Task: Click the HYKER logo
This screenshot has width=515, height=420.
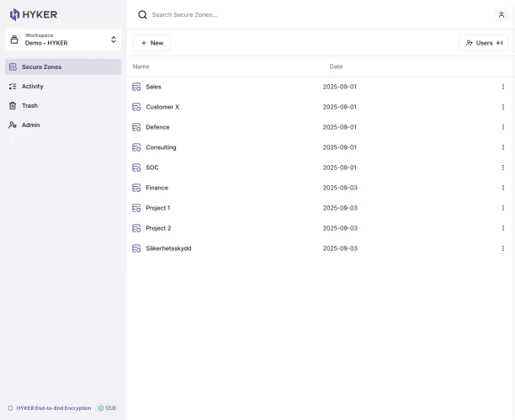Action: point(33,14)
